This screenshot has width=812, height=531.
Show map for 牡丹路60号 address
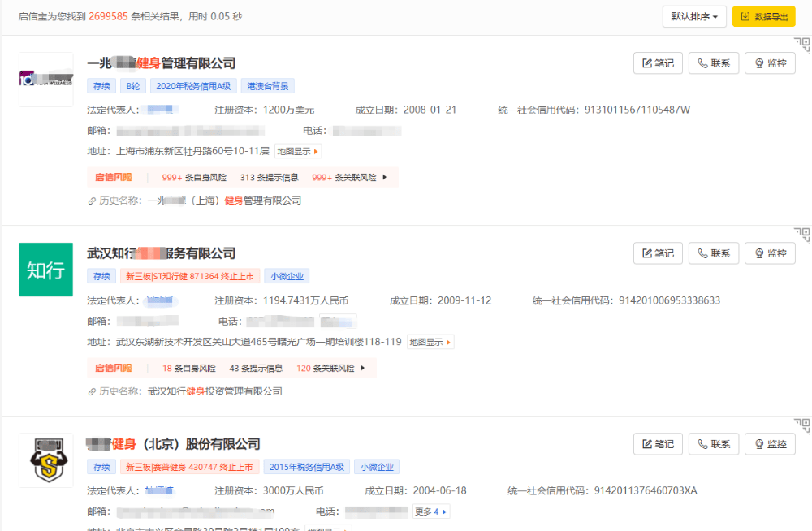(298, 151)
